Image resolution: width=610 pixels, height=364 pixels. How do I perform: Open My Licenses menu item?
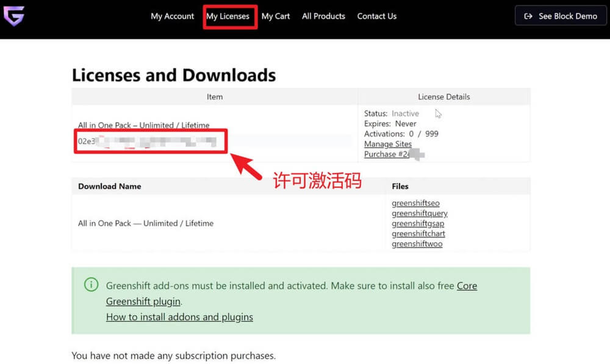[x=228, y=16]
